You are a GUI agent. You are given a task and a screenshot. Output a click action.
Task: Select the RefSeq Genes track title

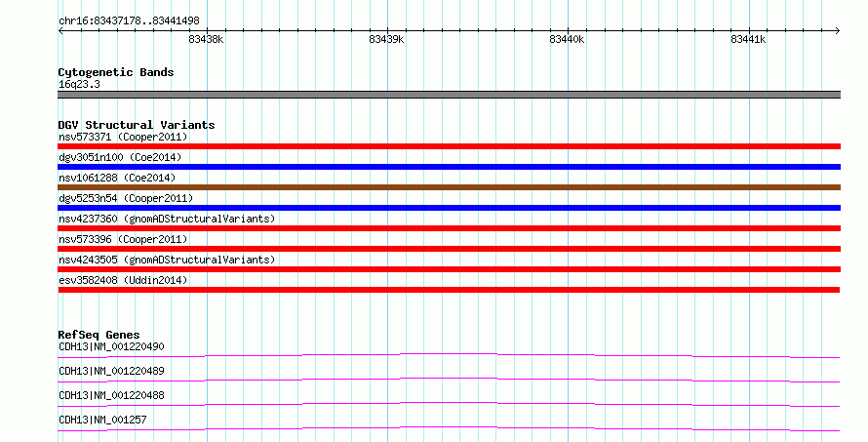pos(99,335)
